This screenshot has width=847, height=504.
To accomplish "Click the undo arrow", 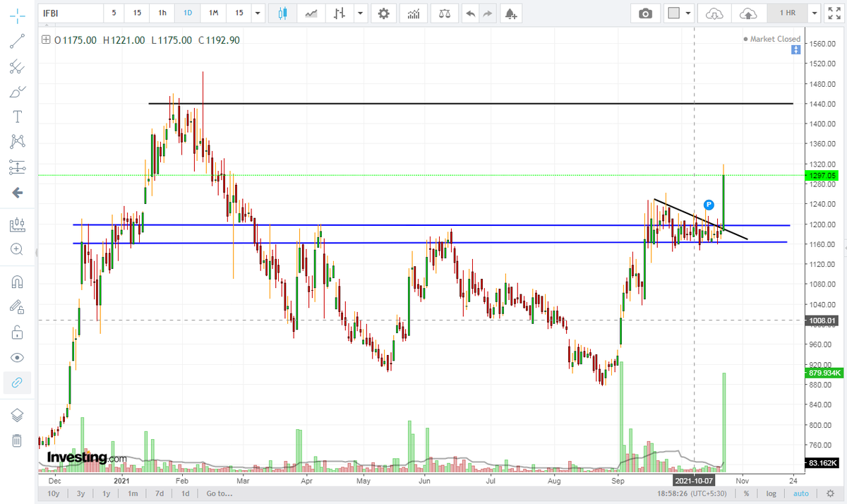I will pyautogui.click(x=471, y=13).
